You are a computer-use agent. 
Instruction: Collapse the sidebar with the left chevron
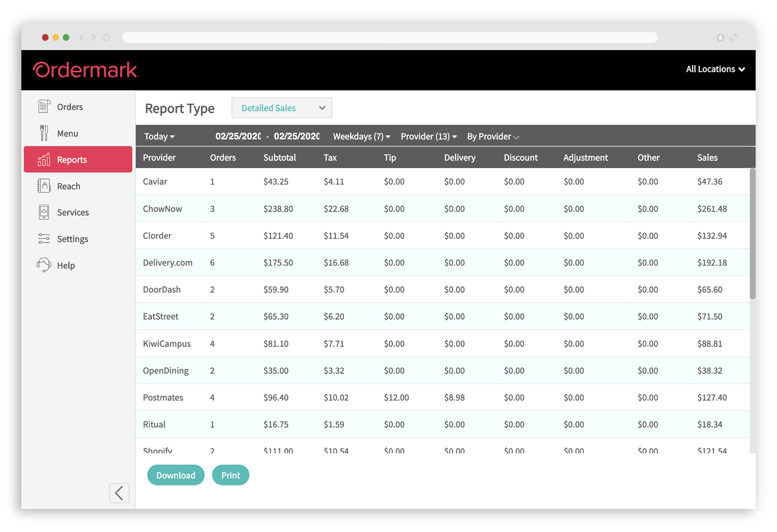(119, 493)
